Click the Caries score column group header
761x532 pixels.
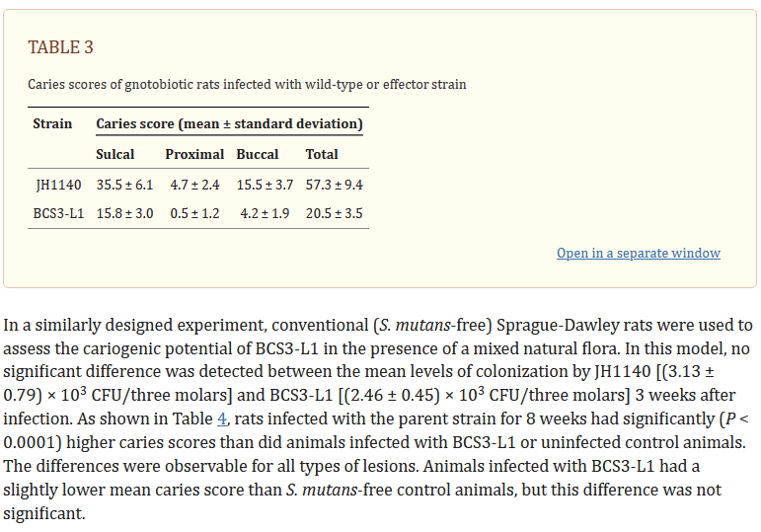(229, 123)
